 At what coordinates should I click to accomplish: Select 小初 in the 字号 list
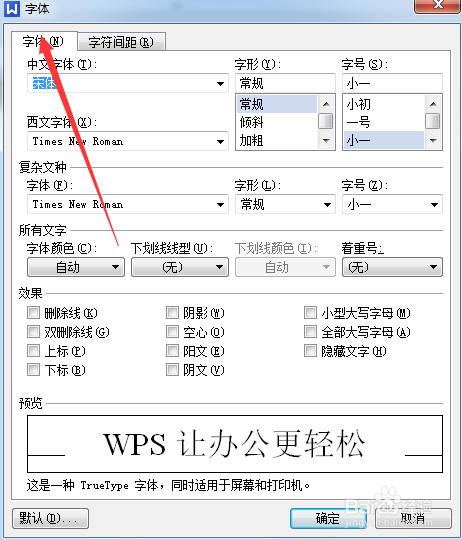384,104
